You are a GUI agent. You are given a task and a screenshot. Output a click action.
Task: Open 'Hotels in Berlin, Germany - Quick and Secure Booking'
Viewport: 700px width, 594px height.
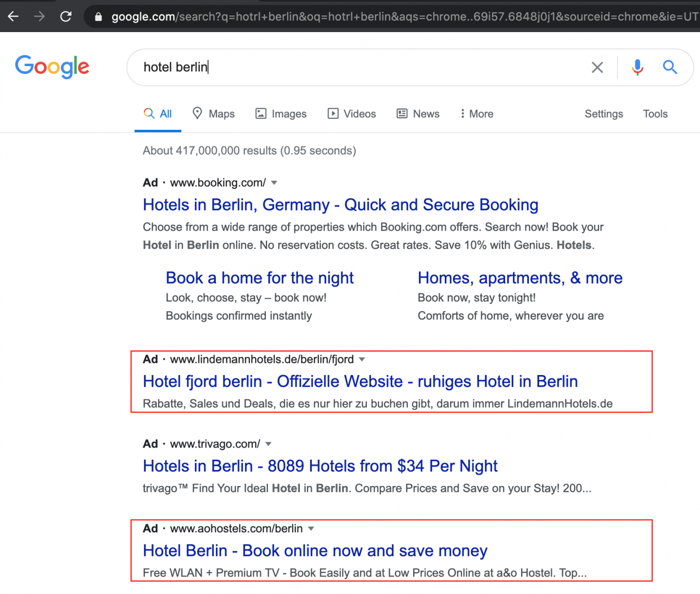(340, 205)
